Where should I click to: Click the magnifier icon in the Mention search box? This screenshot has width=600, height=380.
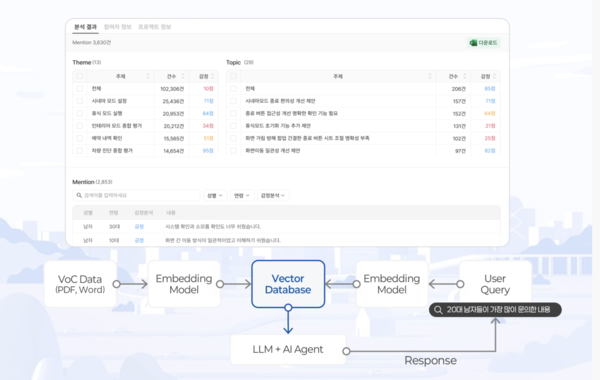[x=79, y=196]
